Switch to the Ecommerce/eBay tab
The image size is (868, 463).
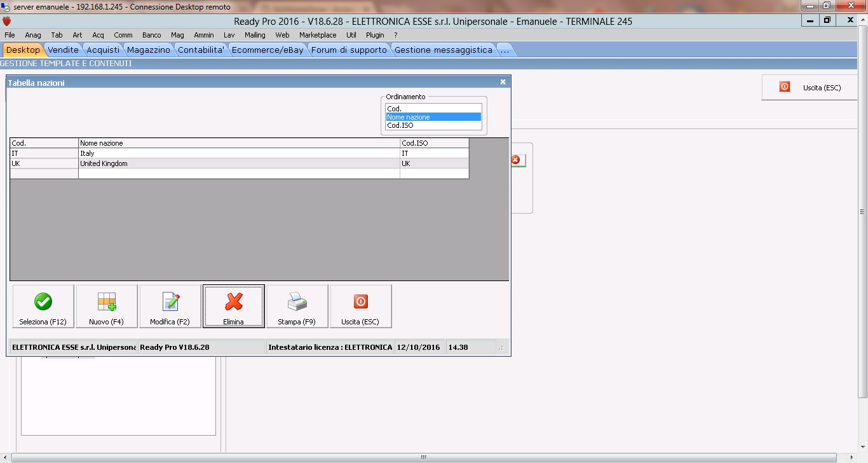coord(268,50)
